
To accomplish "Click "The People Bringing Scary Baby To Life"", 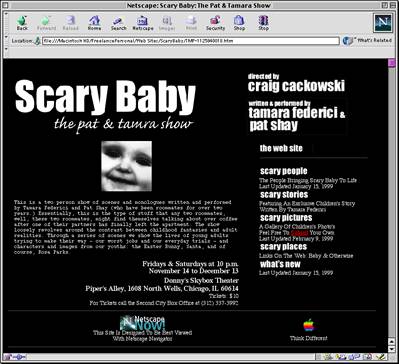I will (308, 180).
